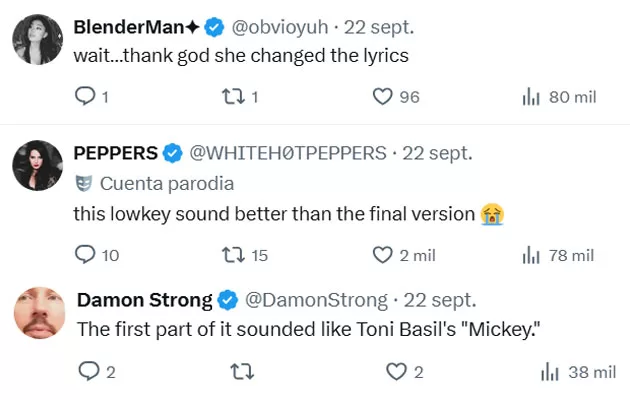
Task: View analytics for BlenderMan's 80 mil views
Action: [531, 97]
